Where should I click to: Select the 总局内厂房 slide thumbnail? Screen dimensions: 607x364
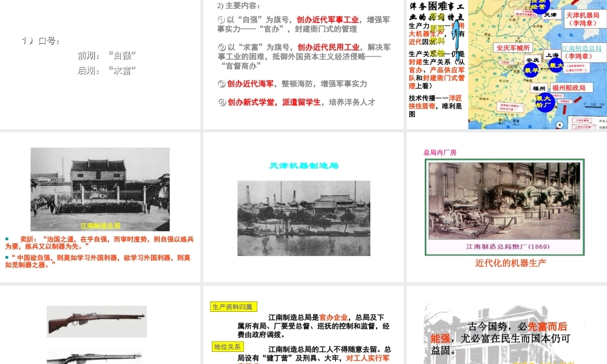(x=507, y=207)
